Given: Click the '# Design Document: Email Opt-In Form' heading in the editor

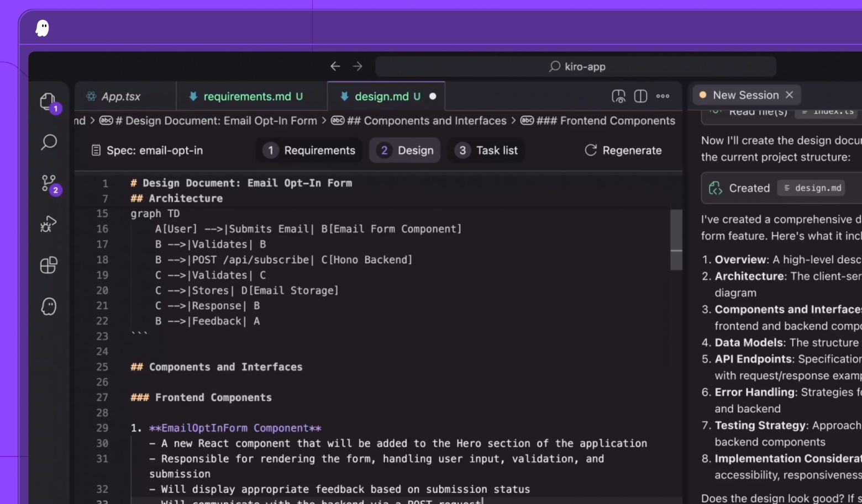Looking at the screenshot, I should point(241,183).
